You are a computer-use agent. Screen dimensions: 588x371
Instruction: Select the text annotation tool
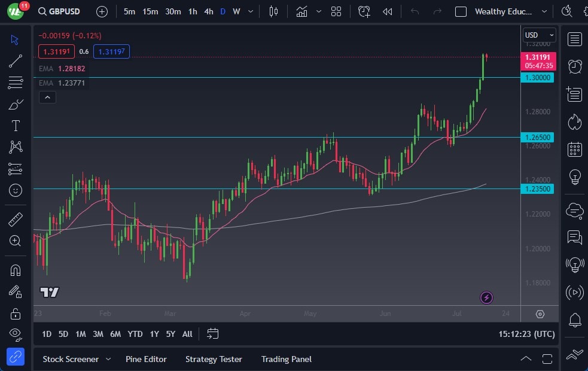coord(16,126)
